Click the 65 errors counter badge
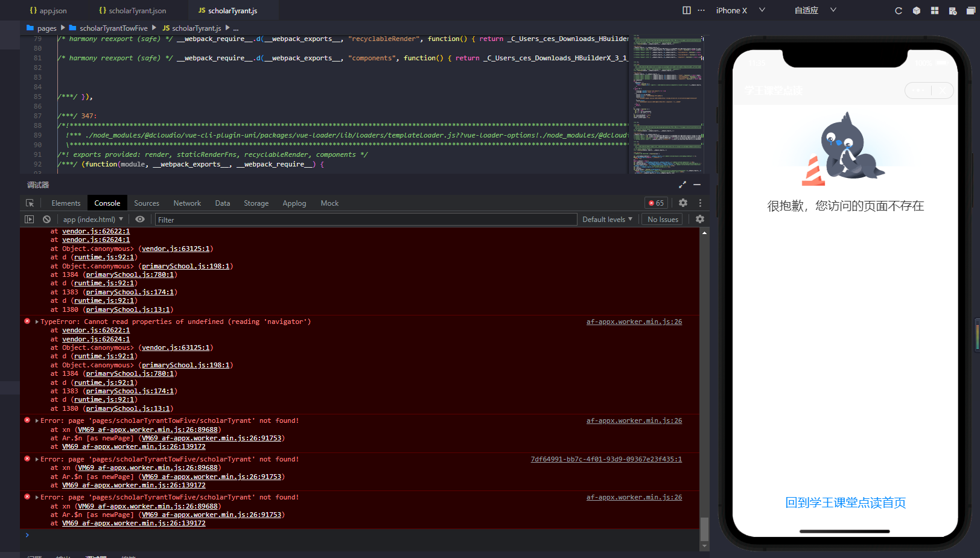The height and width of the screenshot is (558, 980). 657,203
